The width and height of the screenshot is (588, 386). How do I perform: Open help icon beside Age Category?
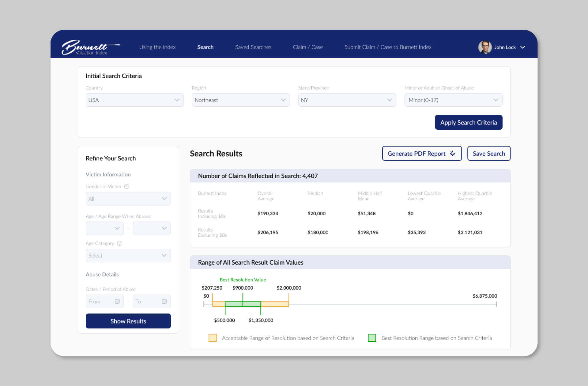tap(120, 243)
